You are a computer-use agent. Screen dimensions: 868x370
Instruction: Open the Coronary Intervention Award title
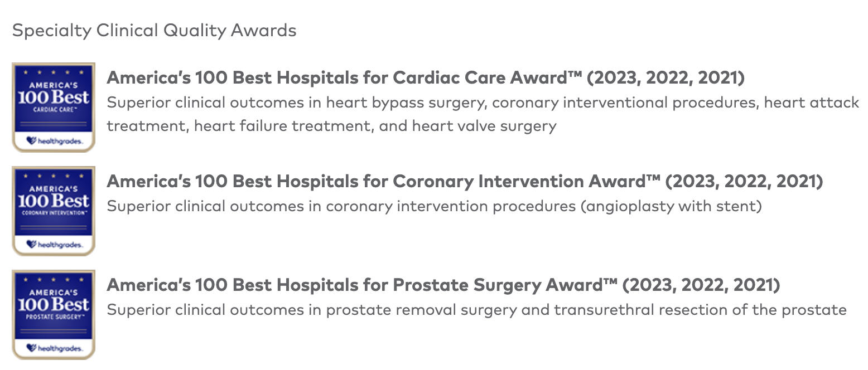tap(465, 182)
